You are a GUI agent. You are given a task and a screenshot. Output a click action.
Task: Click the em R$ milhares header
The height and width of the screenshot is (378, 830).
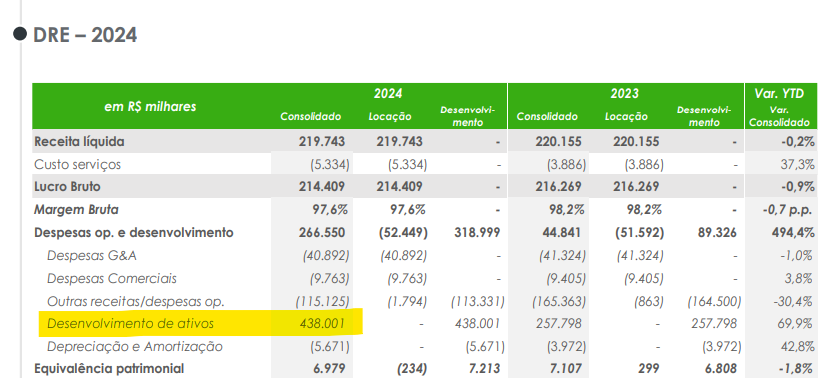coord(151,106)
